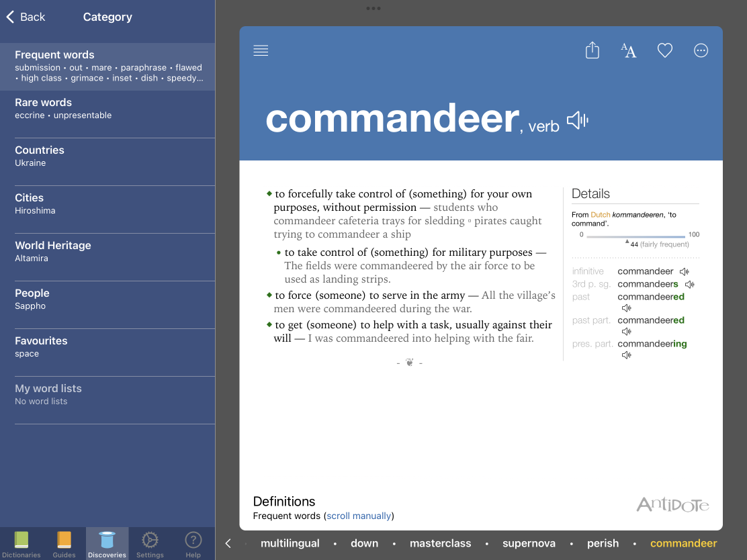
Task: Open the hamburger menu on the word card
Action: click(261, 51)
